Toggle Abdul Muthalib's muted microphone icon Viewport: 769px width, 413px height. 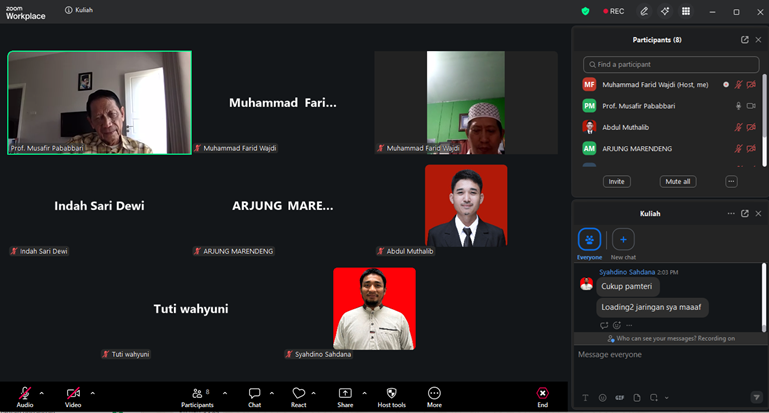tap(738, 127)
